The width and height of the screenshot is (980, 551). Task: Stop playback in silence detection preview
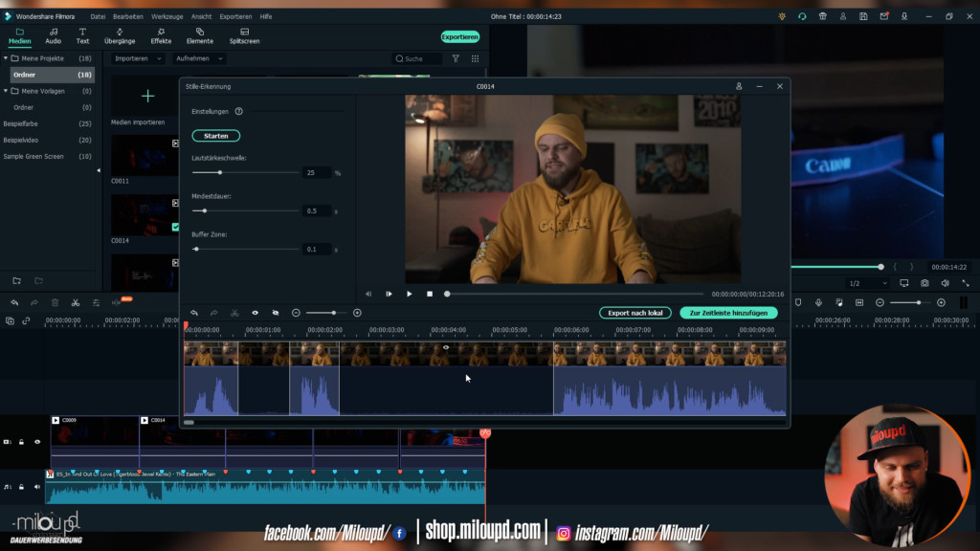(430, 294)
